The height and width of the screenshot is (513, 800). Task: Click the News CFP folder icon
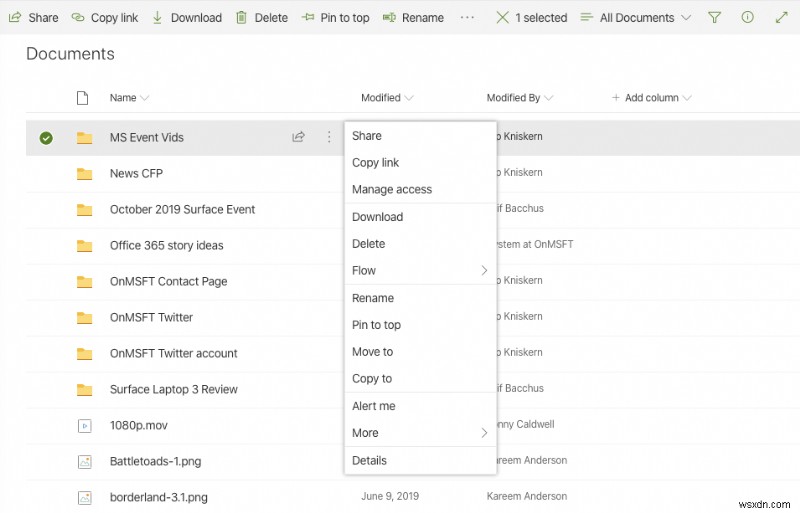tap(84, 174)
